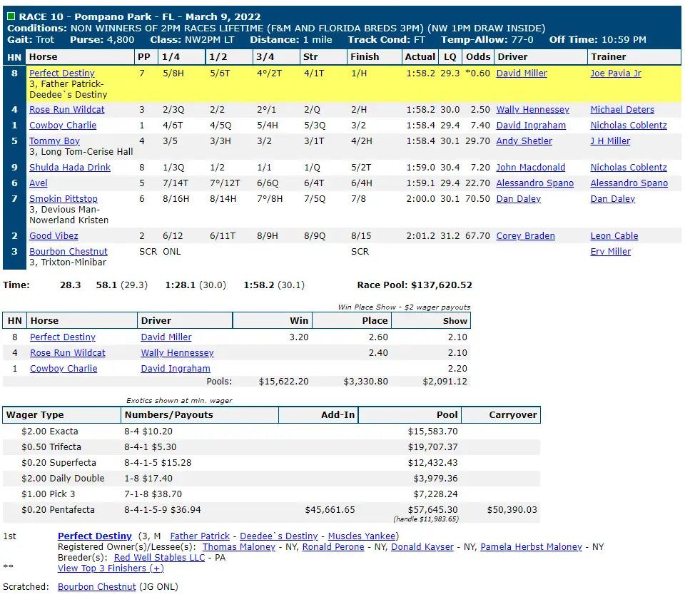
Task: Click the green square icon beside Race 10
Action: tap(11, 16)
